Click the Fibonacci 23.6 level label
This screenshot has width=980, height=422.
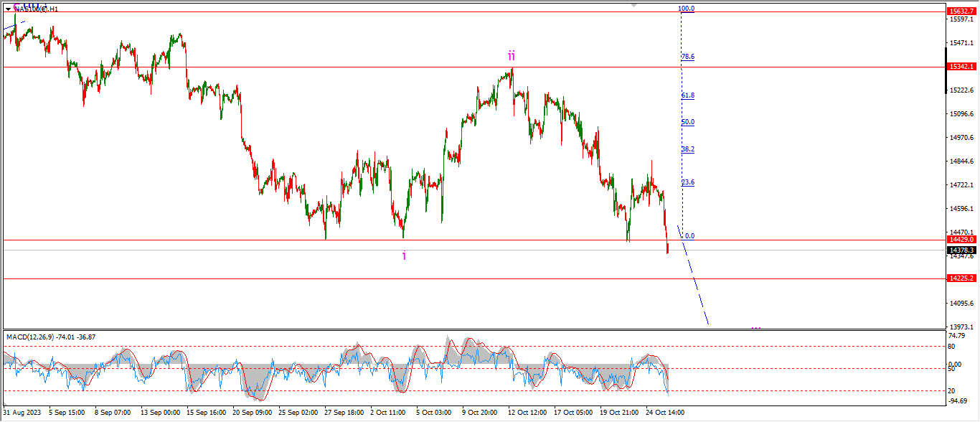pyautogui.click(x=687, y=182)
